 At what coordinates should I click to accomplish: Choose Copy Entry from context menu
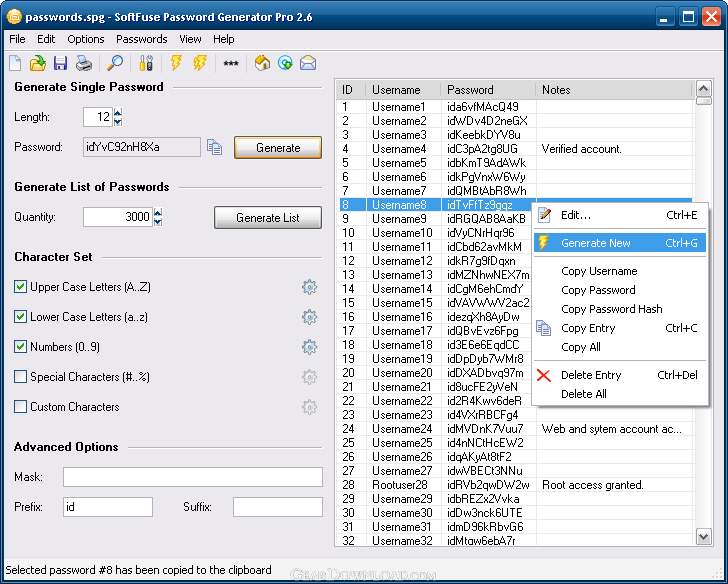(x=620, y=328)
